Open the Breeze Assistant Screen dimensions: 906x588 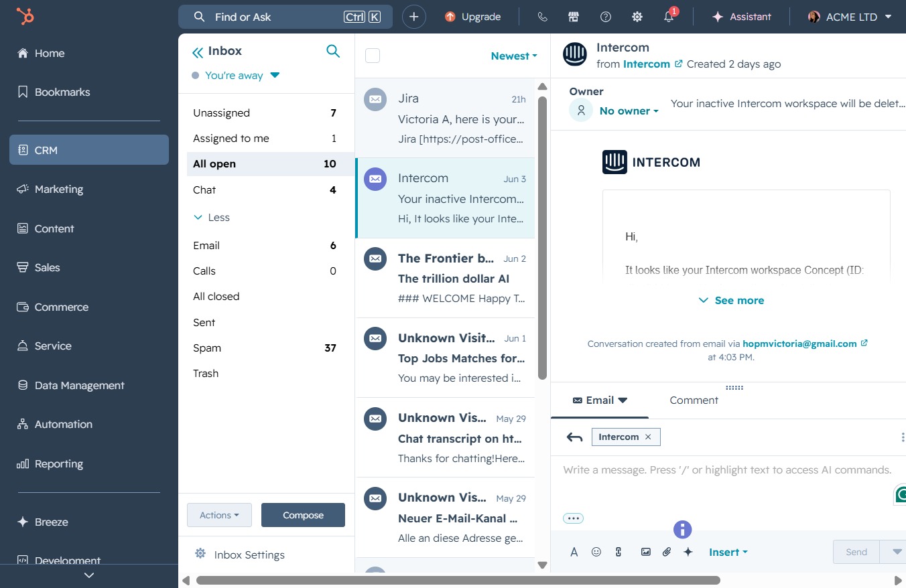(x=741, y=17)
